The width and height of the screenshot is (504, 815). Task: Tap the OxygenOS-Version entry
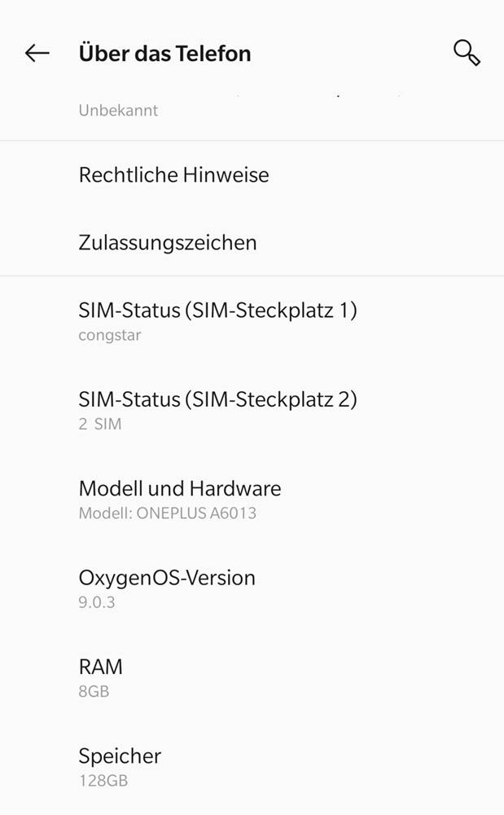167,578
